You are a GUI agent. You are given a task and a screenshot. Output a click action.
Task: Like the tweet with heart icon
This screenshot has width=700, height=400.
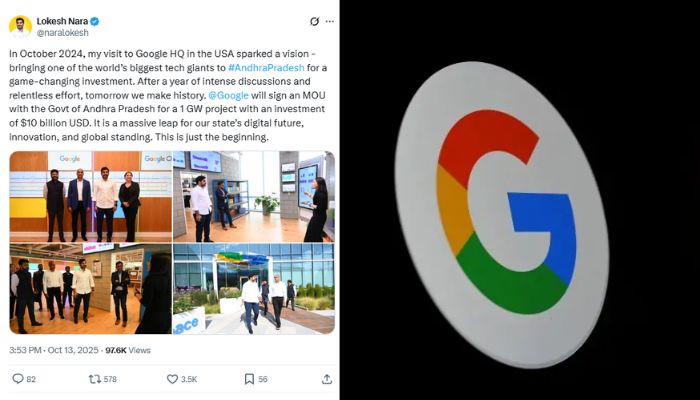(172, 379)
